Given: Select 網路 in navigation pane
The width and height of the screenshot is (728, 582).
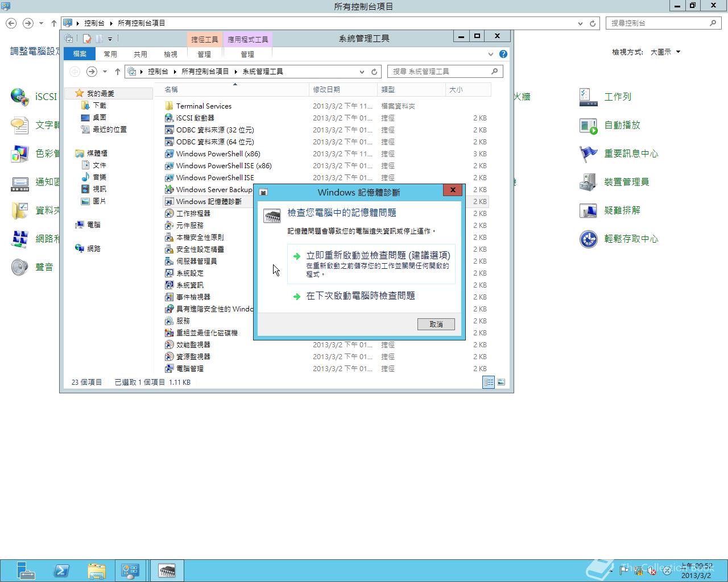Looking at the screenshot, I should pos(94,248).
